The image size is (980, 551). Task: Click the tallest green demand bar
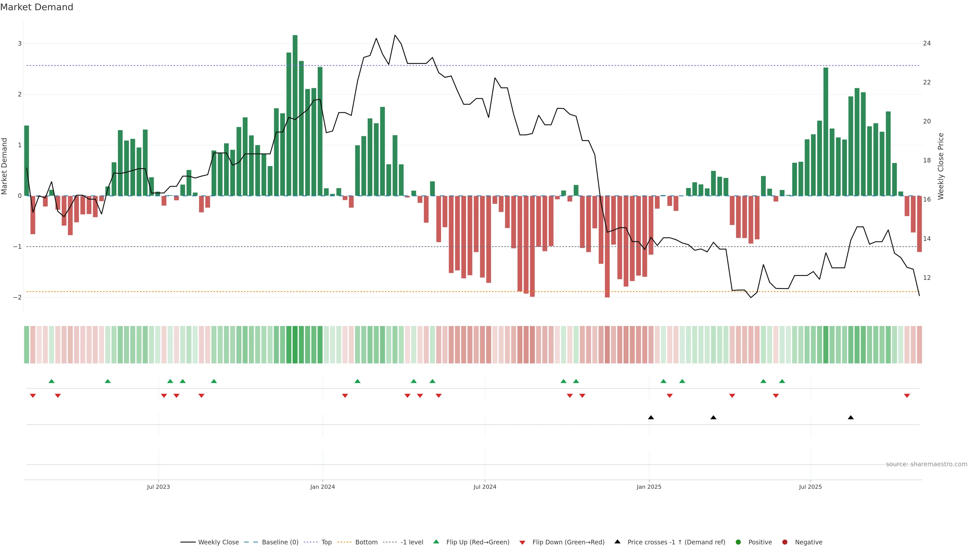tap(295, 114)
